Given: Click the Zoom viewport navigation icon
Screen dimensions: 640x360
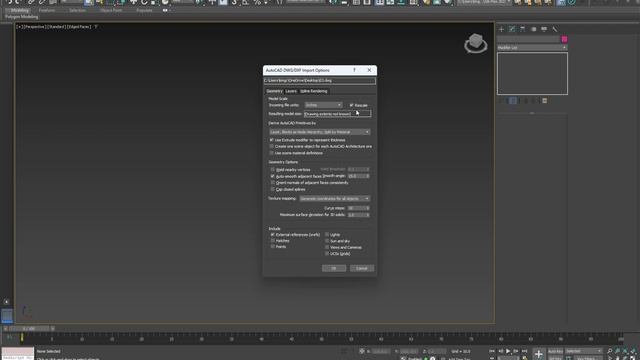Looking at the screenshot, I should tap(610, 351).
